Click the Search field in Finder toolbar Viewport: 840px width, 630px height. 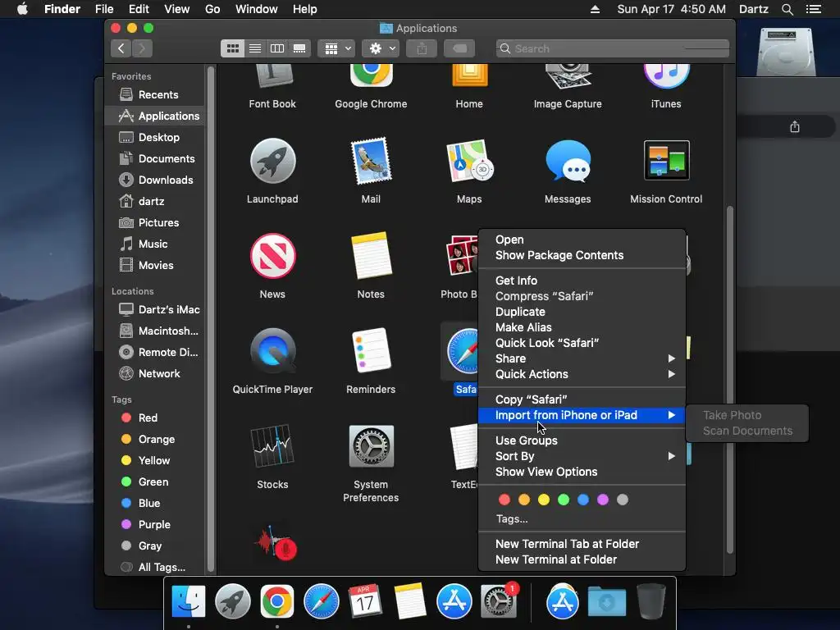click(x=612, y=48)
